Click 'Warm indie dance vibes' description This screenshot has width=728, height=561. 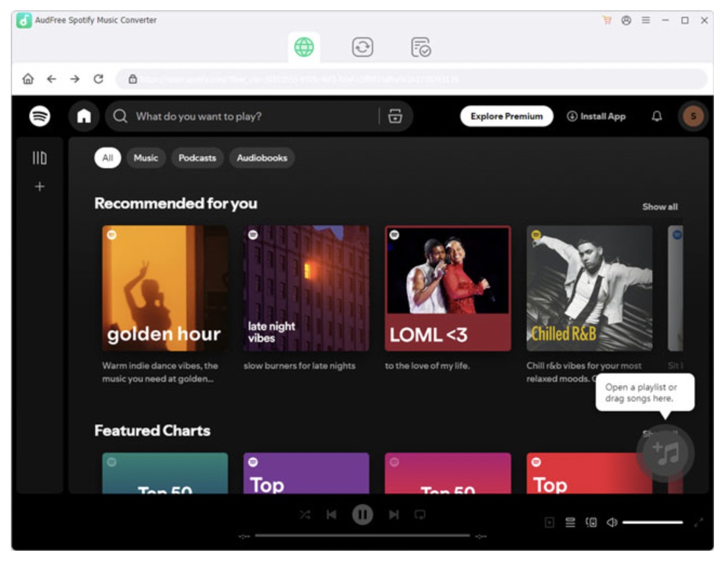[160, 372]
